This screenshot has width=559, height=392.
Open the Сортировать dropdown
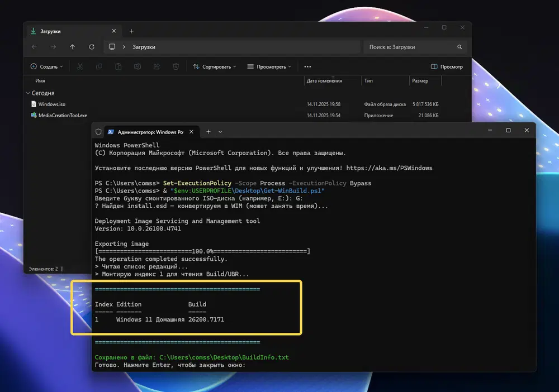214,66
